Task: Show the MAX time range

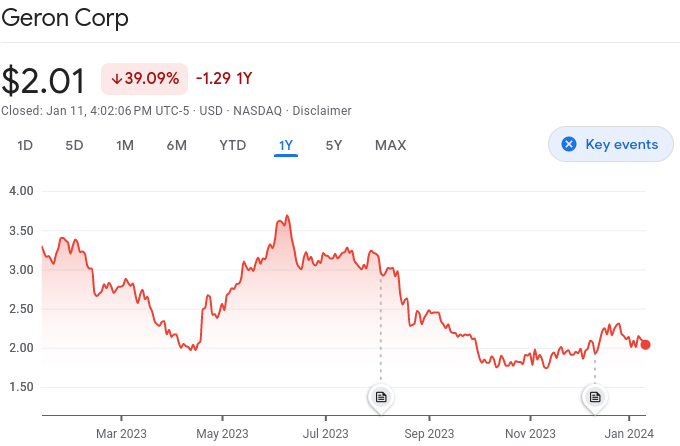Action: [x=390, y=145]
